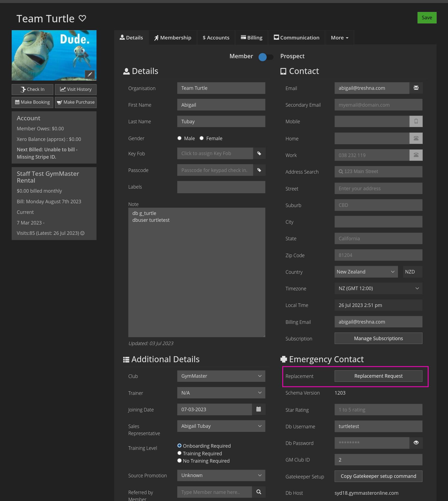The width and height of the screenshot is (448, 501).
Task: Toggle the Member/Prospect switch
Action: click(266, 57)
